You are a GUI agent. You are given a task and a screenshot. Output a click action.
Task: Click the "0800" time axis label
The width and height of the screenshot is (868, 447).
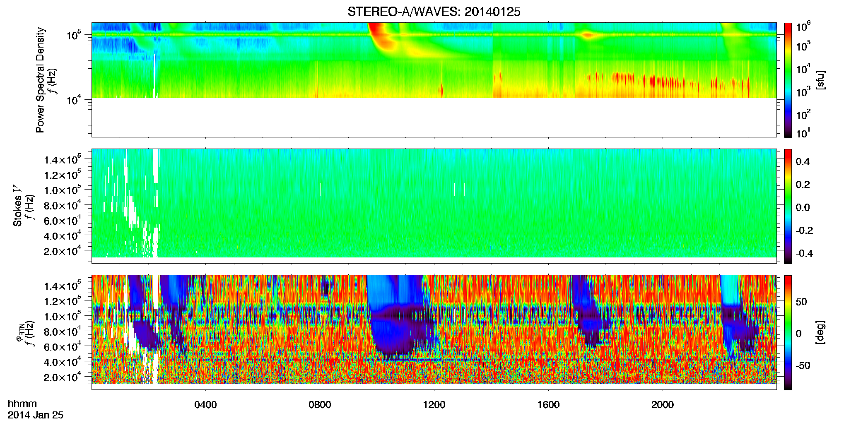[320, 405]
